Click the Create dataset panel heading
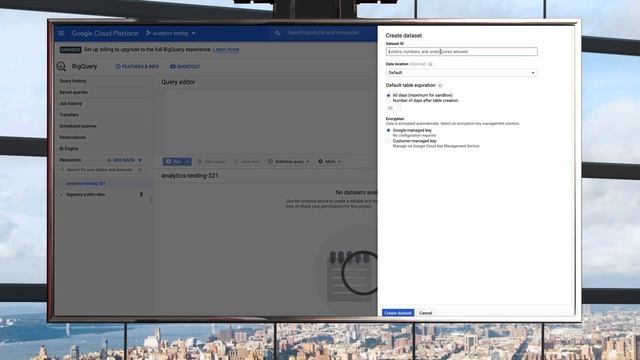Image resolution: width=640 pixels, height=360 pixels. (x=404, y=36)
